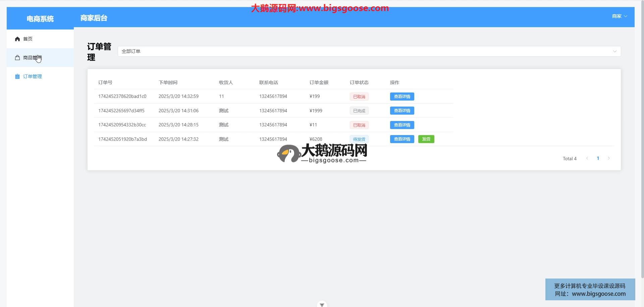Click the shopping bag product management icon
This screenshot has width=644, height=307.
pyautogui.click(x=17, y=58)
